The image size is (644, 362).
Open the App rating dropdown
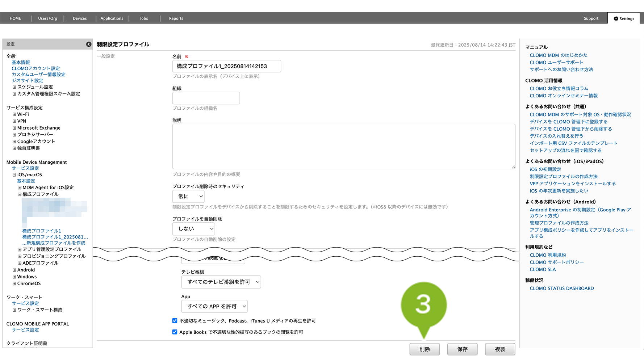point(214,306)
